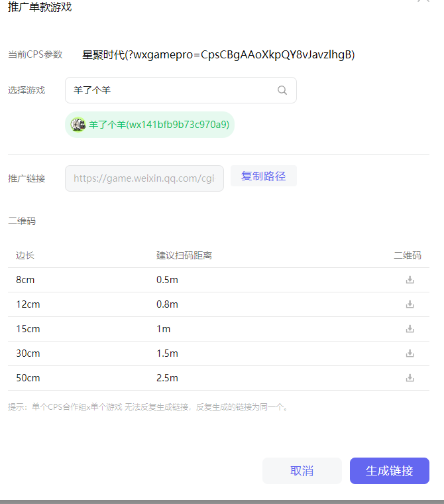Image resolution: width=444 pixels, height=504 pixels.
Task: Click the 复制路径 button
Action: (264, 176)
